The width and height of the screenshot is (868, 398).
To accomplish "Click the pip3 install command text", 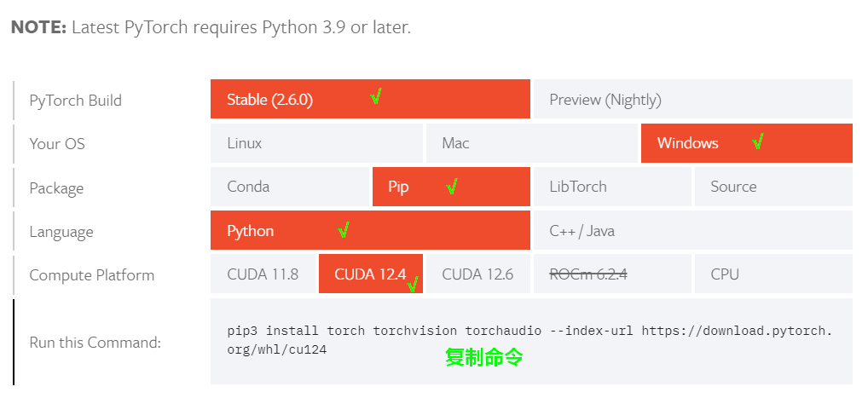I will point(529,340).
